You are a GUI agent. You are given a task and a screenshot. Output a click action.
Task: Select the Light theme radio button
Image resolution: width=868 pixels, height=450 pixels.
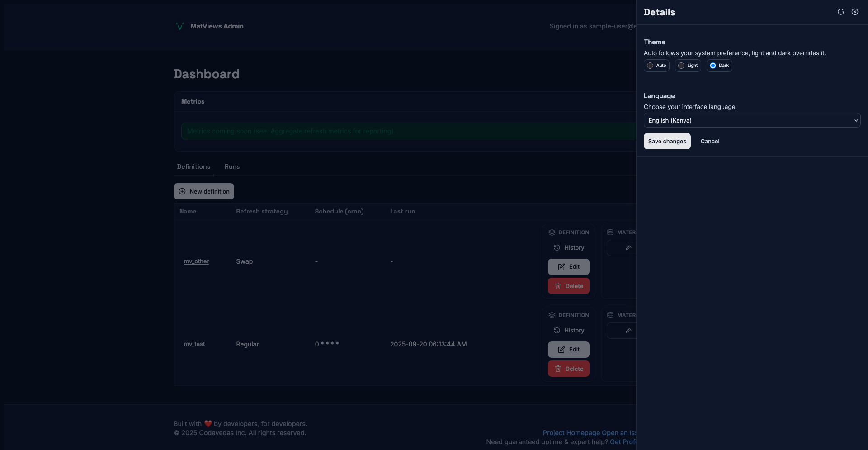click(681, 66)
